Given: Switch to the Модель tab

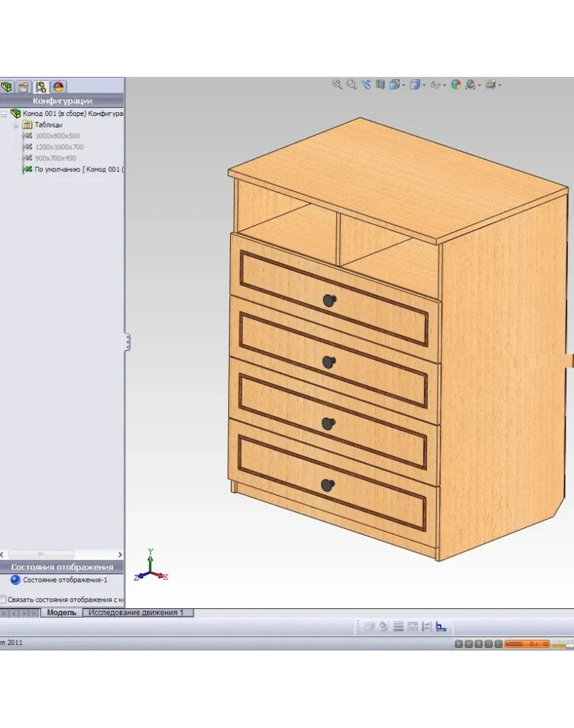Looking at the screenshot, I should (x=62, y=613).
